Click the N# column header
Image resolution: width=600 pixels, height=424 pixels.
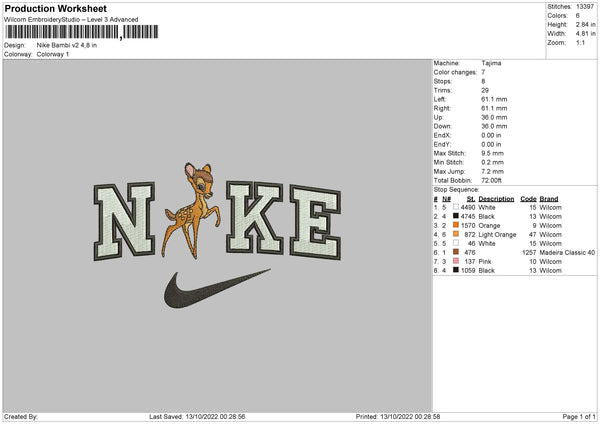[447, 199]
